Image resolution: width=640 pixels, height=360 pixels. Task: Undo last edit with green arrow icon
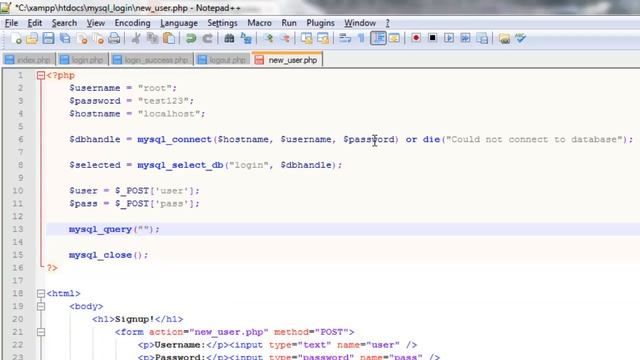point(191,38)
